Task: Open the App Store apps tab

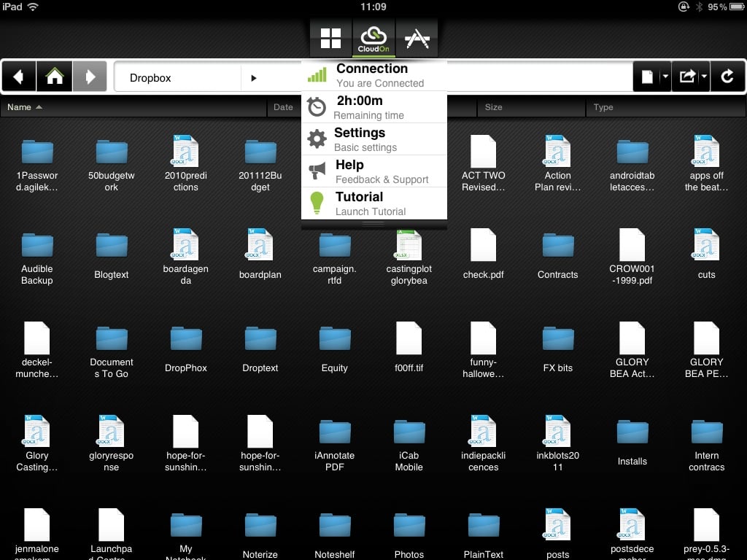Action: click(x=417, y=38)
